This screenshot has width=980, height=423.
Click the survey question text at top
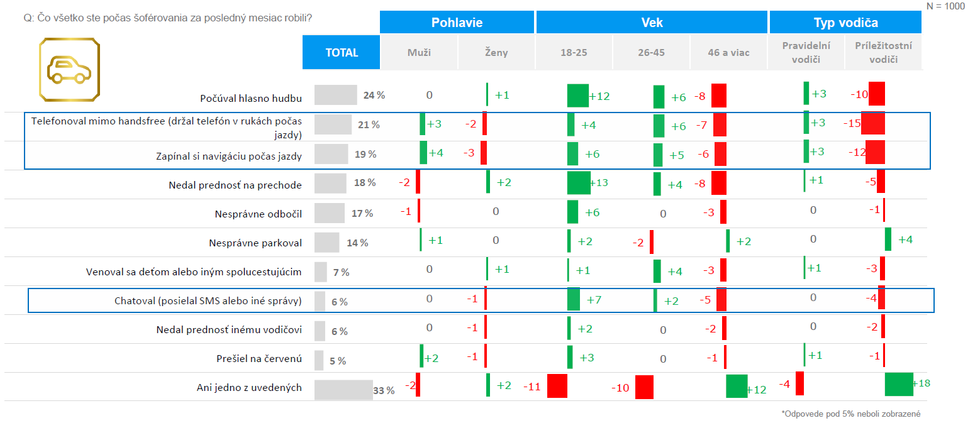(168, 18)
